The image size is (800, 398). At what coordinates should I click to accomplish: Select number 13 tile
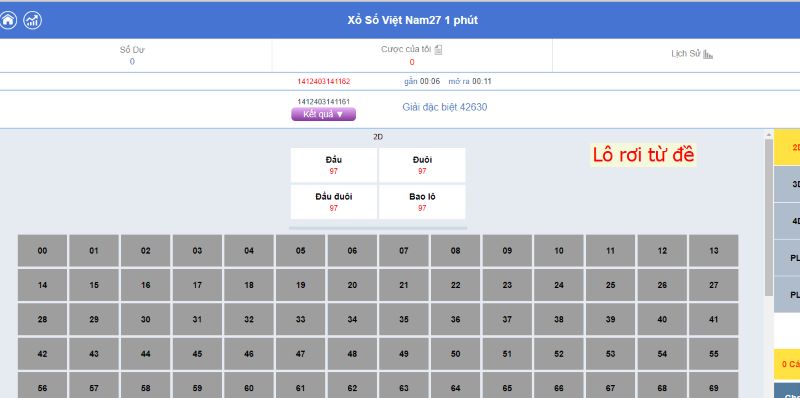[x=714, y=251]
